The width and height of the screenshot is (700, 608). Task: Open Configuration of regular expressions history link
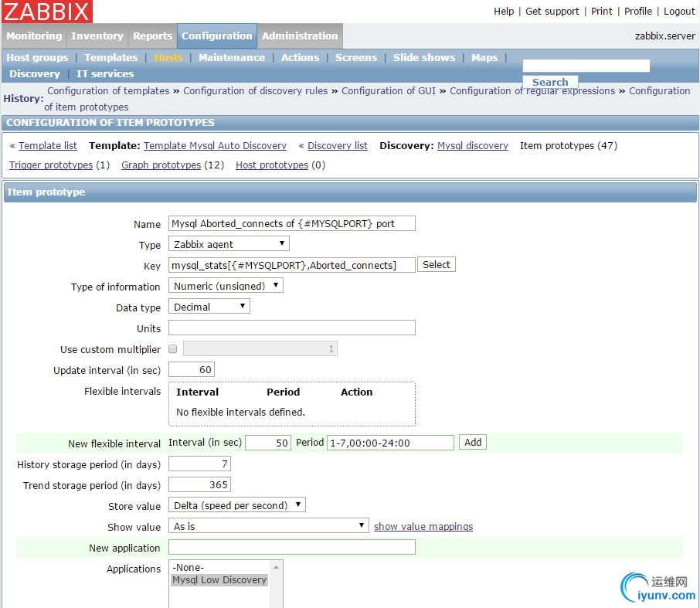tap(532, 90)
